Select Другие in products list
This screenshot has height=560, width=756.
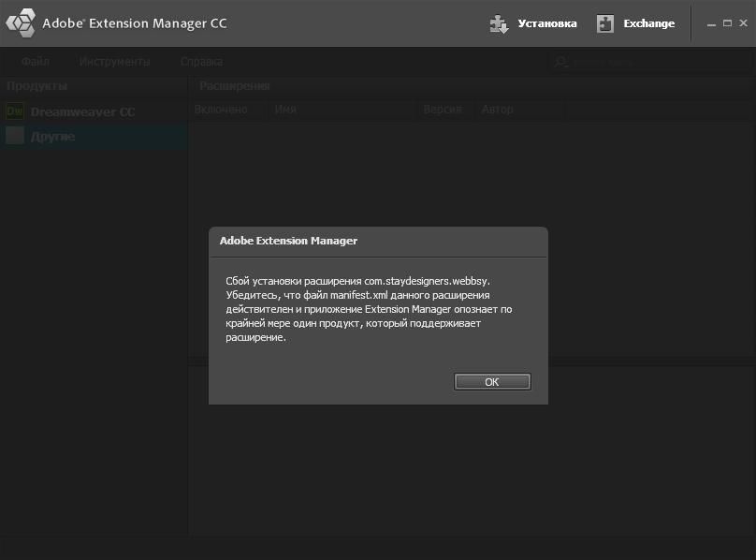click(94, 137)
